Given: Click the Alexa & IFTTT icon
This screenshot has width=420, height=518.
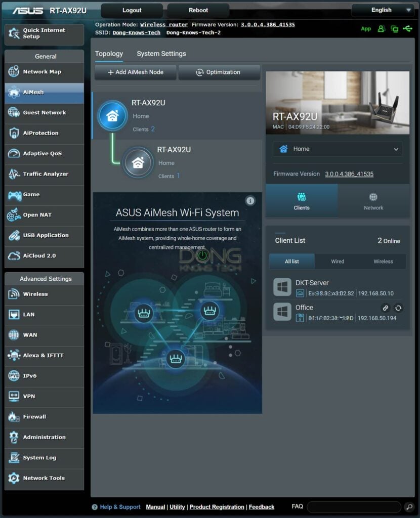Looking at the screenshot, I should pyautogui.click(x=14, y=355).
